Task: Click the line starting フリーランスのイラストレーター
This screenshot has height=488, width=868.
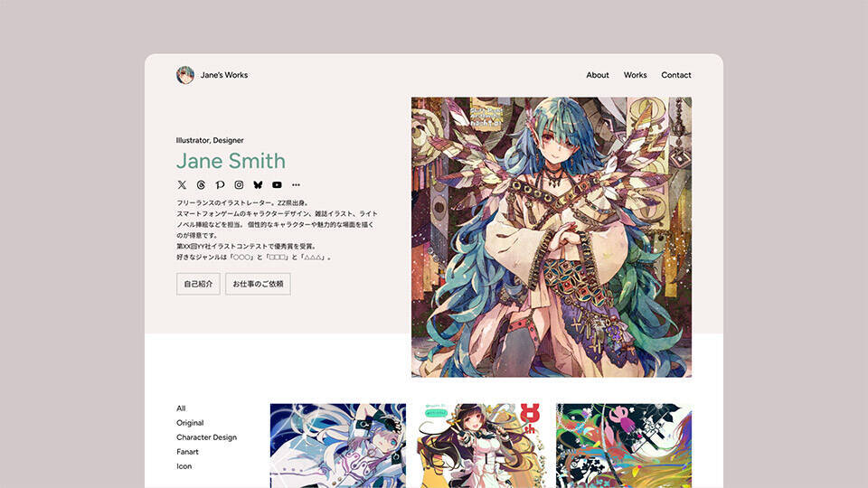Action: [243, 203]
